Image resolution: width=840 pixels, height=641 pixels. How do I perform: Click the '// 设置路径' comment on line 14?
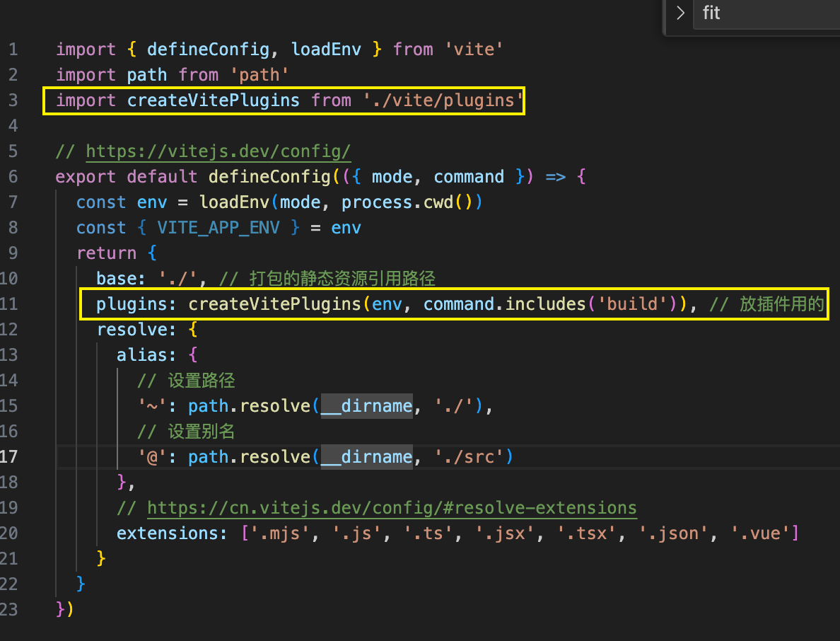186,381
